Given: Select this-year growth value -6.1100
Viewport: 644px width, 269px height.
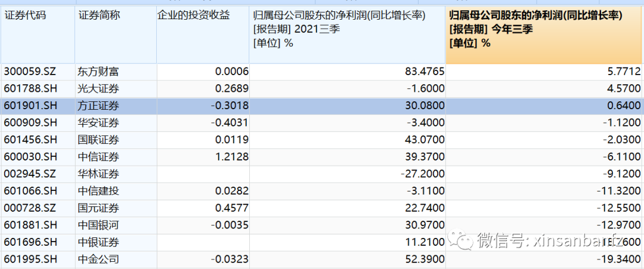Looking at the screenshot, I should (x=622, y=157).
